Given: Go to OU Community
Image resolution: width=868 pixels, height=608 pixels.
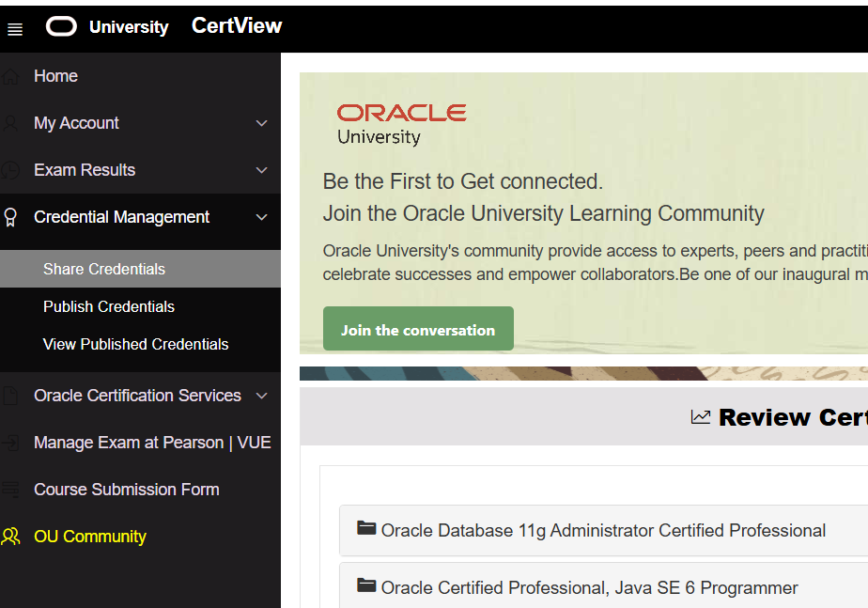Looking at the screenshot, I should [140, 537].
